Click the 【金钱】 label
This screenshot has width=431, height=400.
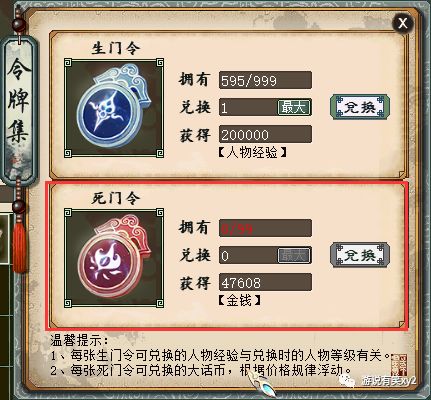[239, 301]
